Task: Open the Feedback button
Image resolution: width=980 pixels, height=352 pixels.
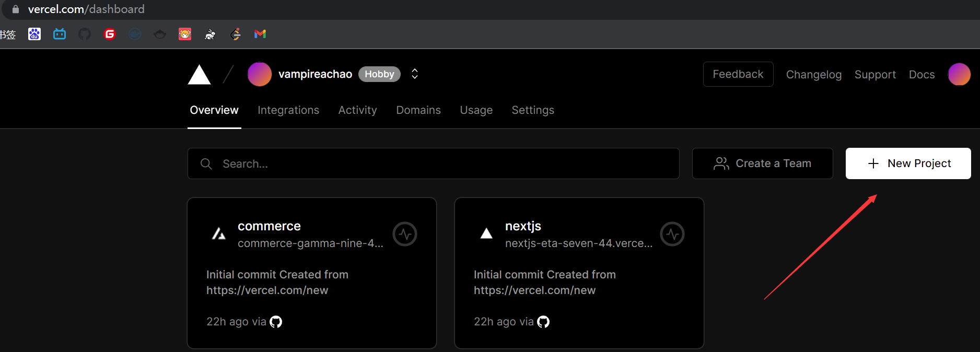Action: tap(738, 74)
